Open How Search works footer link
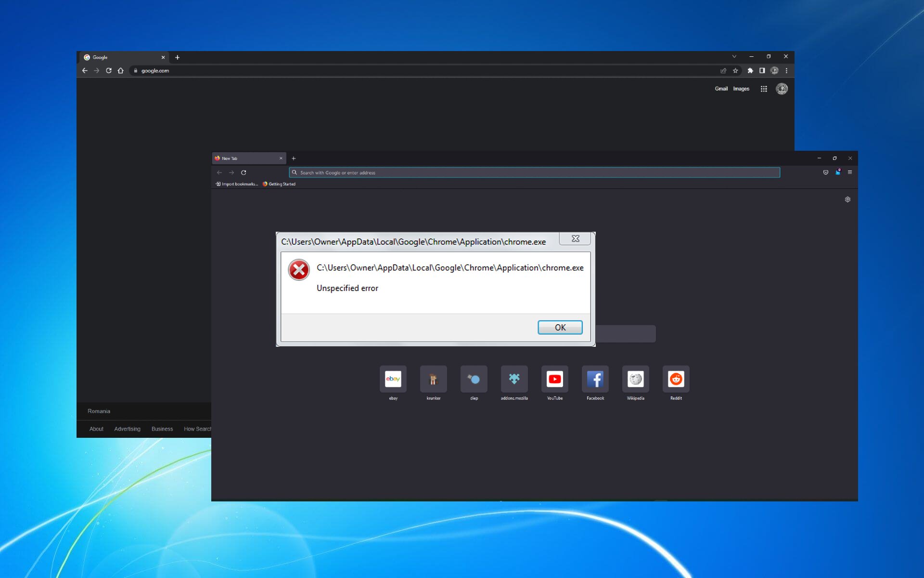Viewport: 924px width, 578px height. click(x=197, y=429)
